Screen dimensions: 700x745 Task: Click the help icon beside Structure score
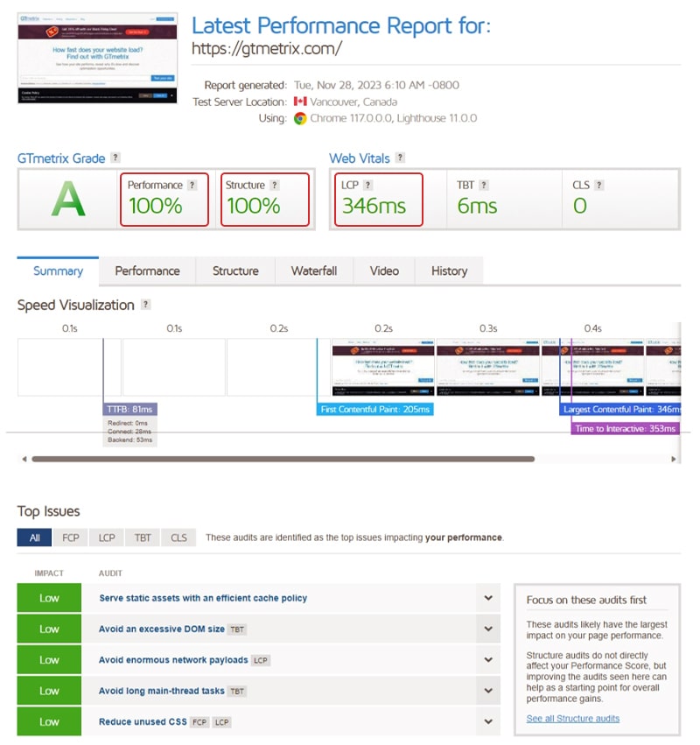pos(274,185)
